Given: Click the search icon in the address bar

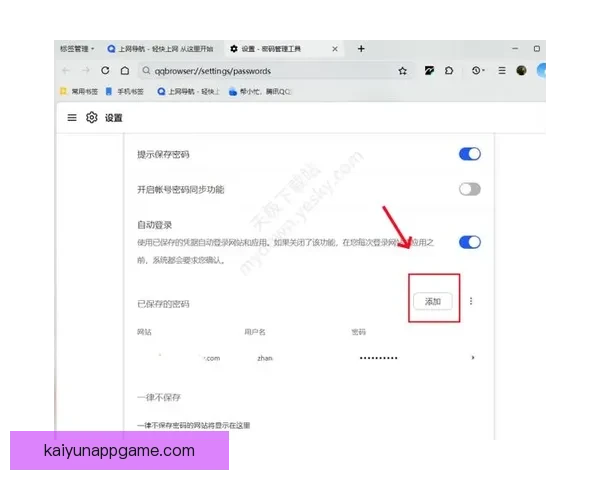Looking at the screenshot, I should [146, 71].
